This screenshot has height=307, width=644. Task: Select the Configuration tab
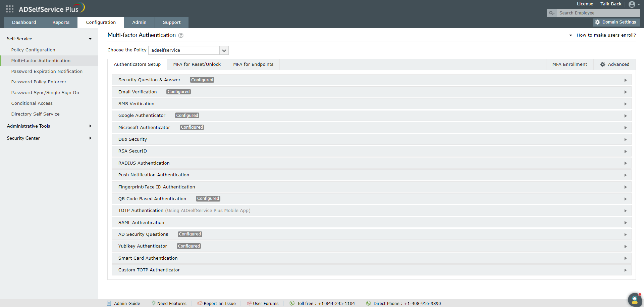pyautogui.click(x=101, y=23)
